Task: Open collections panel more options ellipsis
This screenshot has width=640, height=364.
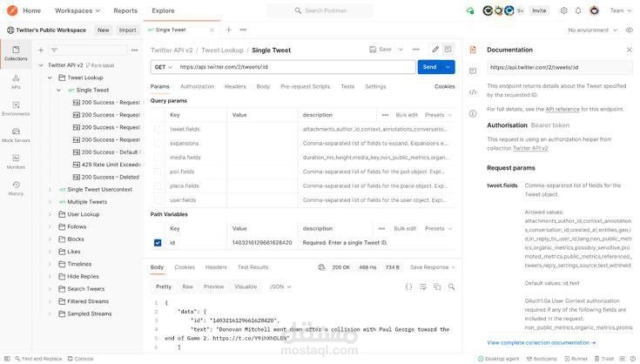Action: [135, 51]
